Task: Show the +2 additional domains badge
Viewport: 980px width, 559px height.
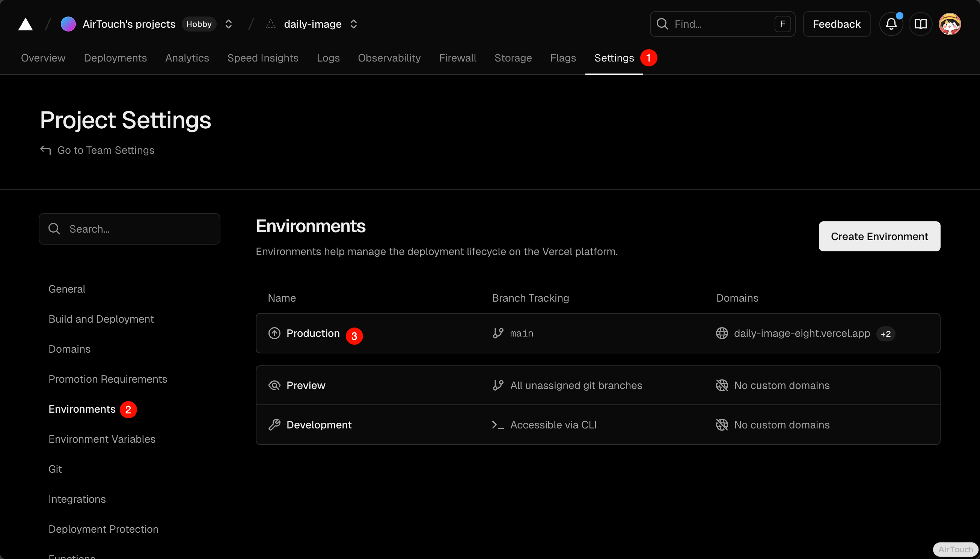Action: click(885, 334)
